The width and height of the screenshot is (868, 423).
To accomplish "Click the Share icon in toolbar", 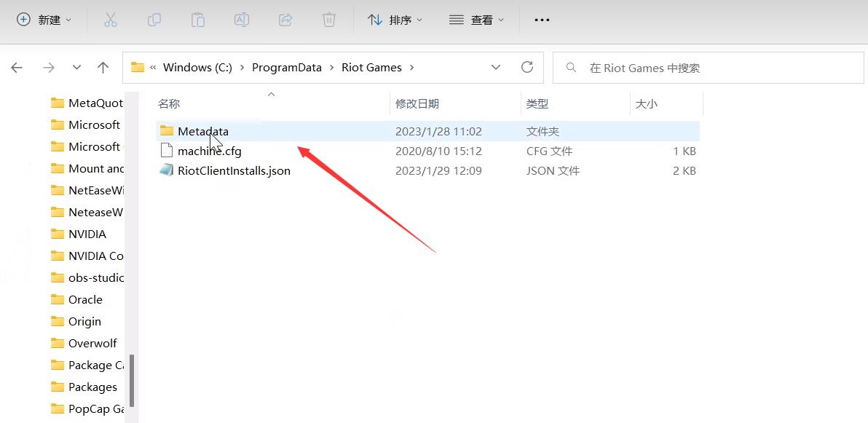I will click(x=285, y=20).
